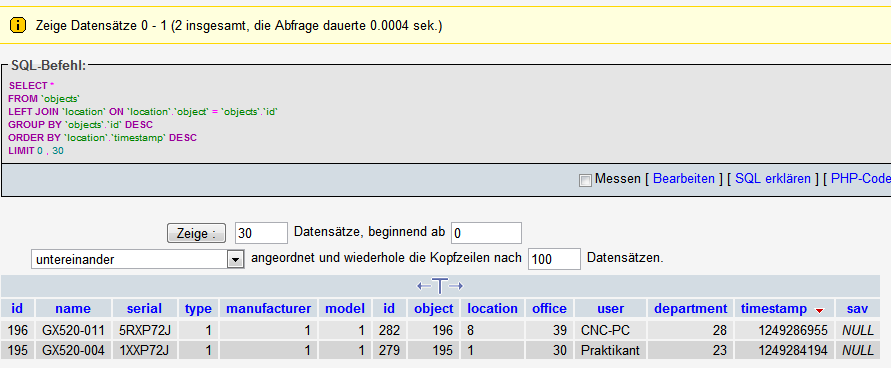Image resolution: width=891 pixels, height=368 pixels.
Task: Select the id cell 282
Action: (389, 331)
